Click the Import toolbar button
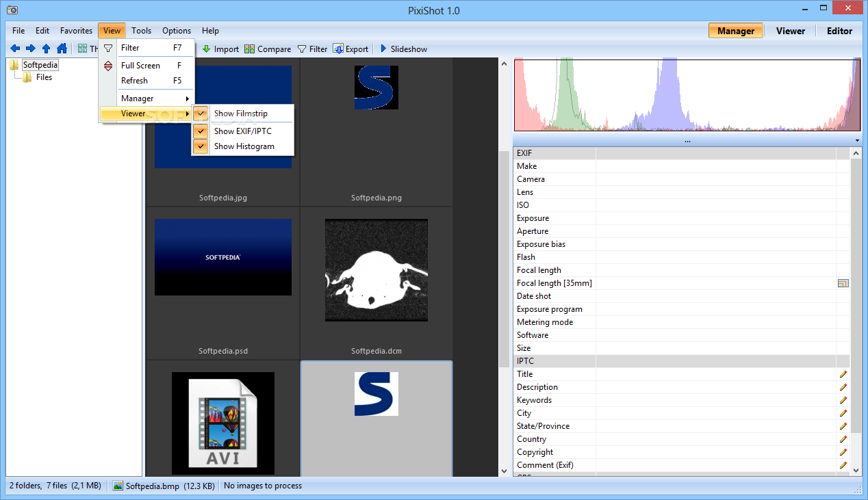The image size is (868, 500). point(220,49)
